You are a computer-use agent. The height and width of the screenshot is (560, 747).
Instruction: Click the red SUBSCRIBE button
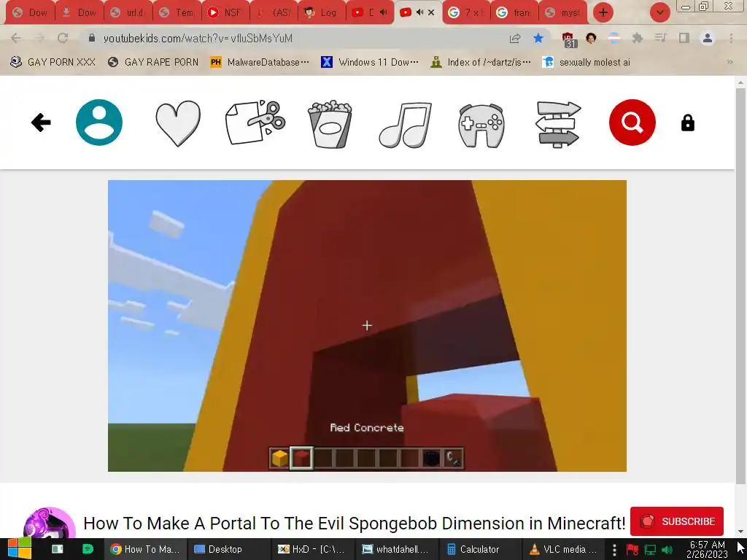676,521
